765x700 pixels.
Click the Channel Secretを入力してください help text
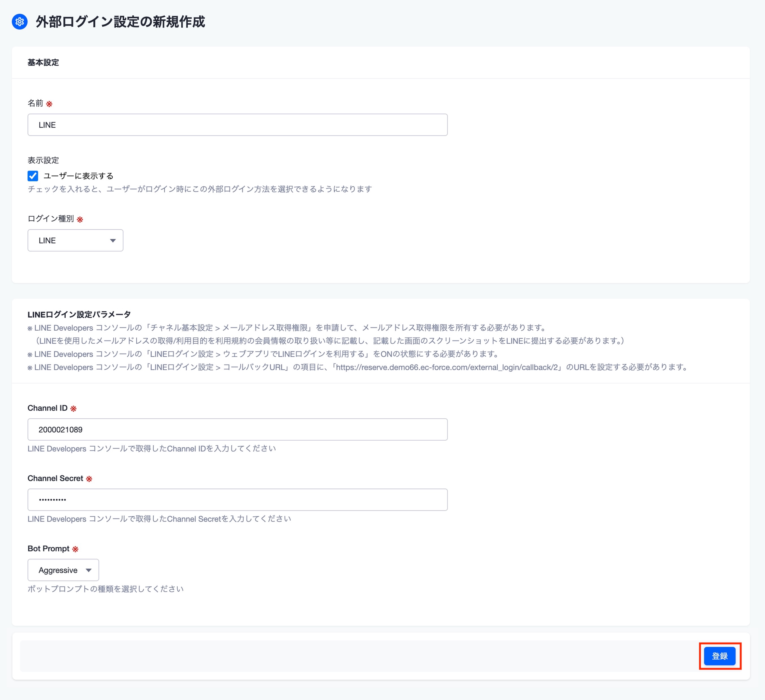159,519
